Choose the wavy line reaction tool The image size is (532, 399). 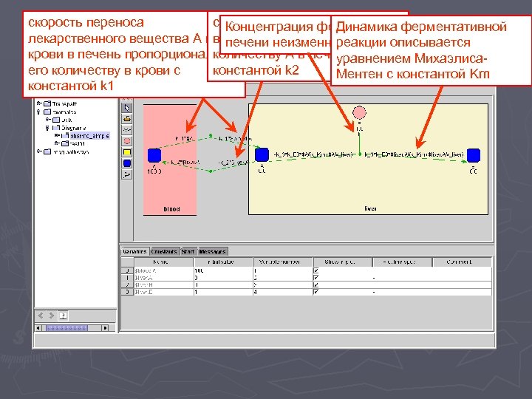(x=126, y=130)
